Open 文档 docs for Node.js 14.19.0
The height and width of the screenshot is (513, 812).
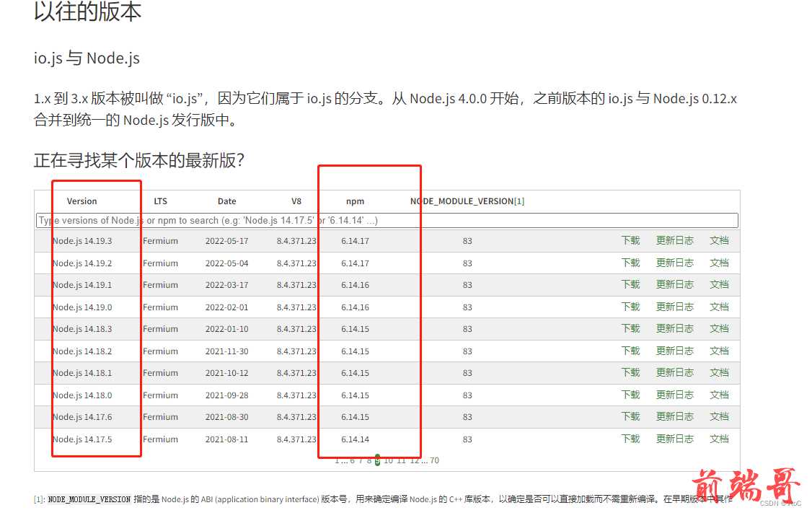(719, 307)
